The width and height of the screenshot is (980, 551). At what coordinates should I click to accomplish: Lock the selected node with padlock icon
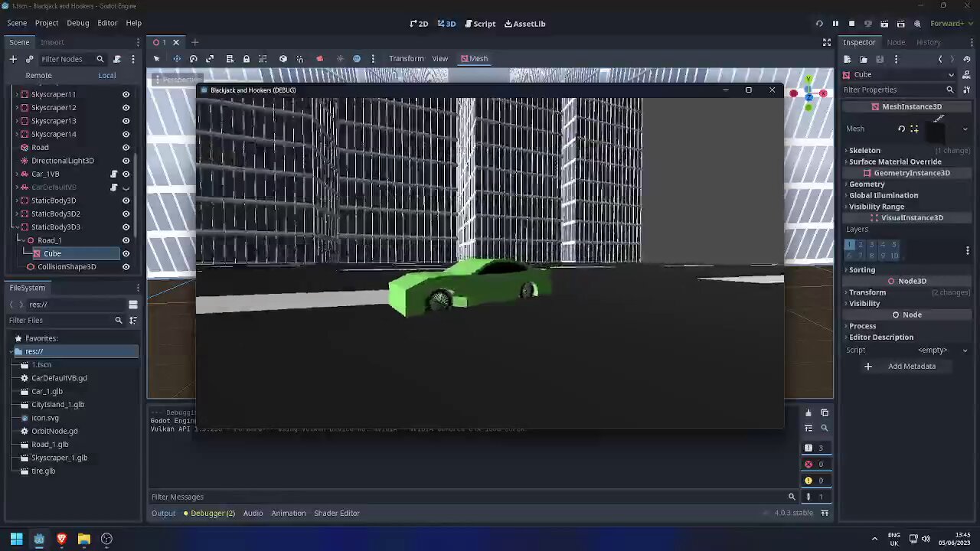coord(246,59)
